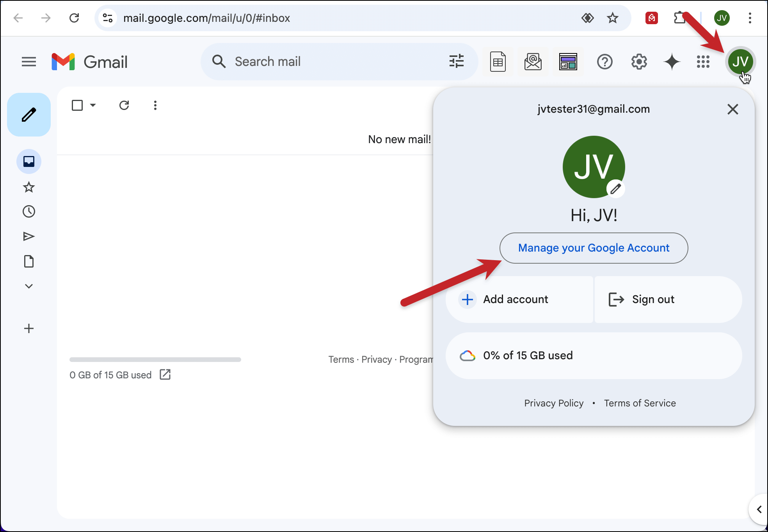Click the browser forward arrow
Screen dimensions: 768x532
click(x=46, y=18)
